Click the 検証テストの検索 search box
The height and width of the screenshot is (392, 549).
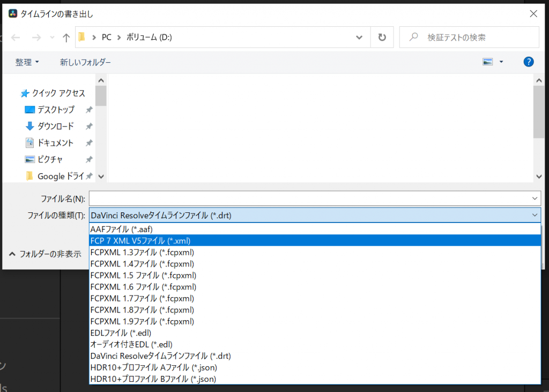coord(469,37)
